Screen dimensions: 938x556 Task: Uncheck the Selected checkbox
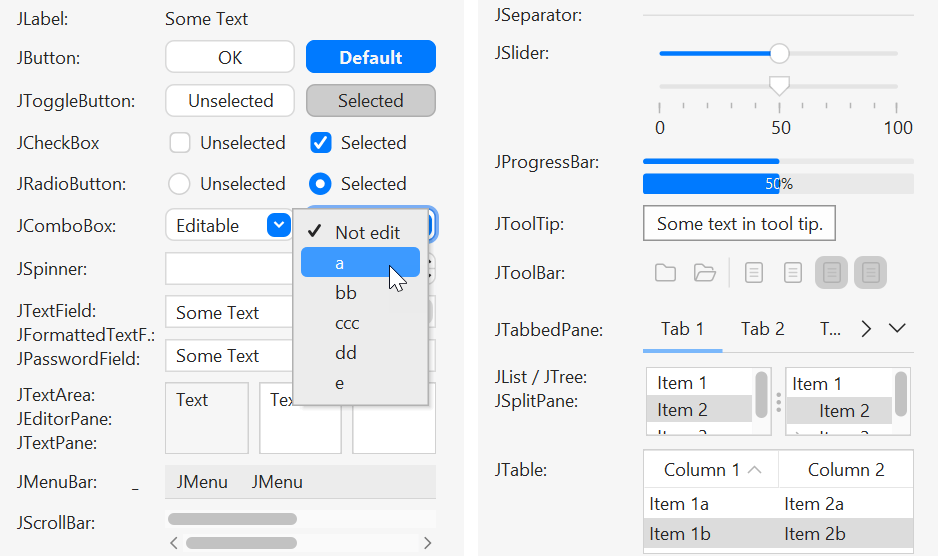click(321, 143)
